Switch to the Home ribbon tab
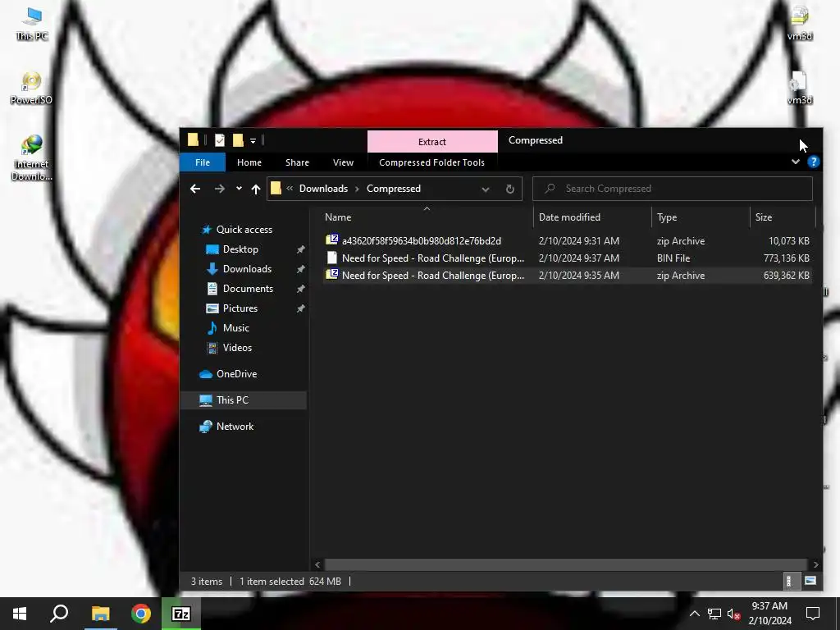 click(249, 162)
